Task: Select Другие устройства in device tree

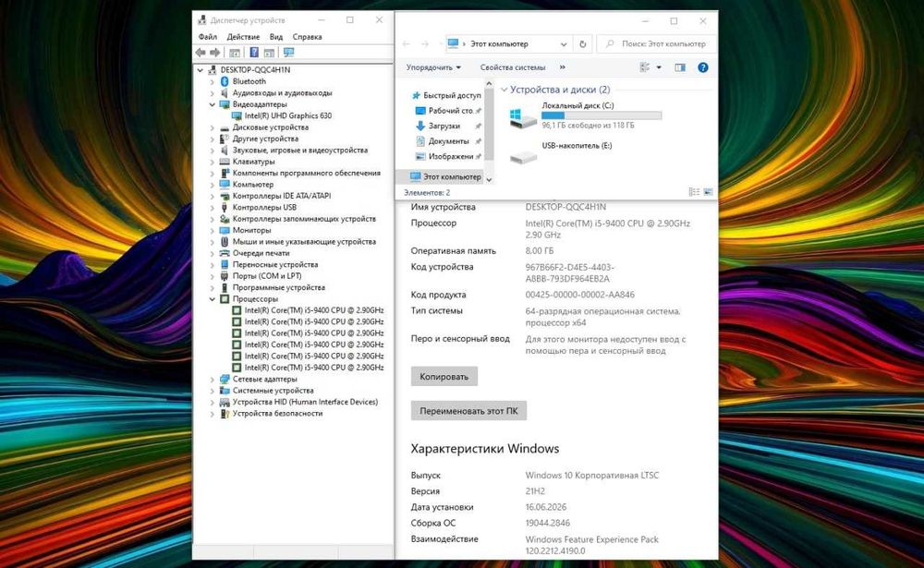Action: point(265,139)
